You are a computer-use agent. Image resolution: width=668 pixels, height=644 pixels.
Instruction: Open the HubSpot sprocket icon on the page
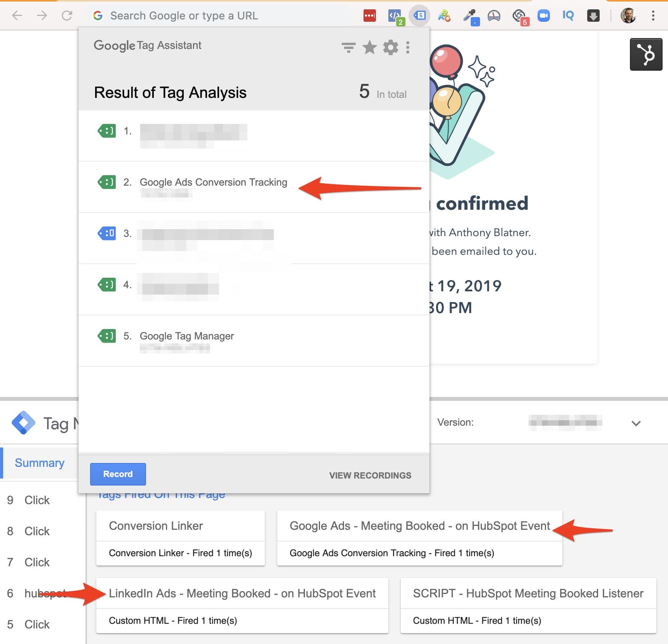coord(646,54)
